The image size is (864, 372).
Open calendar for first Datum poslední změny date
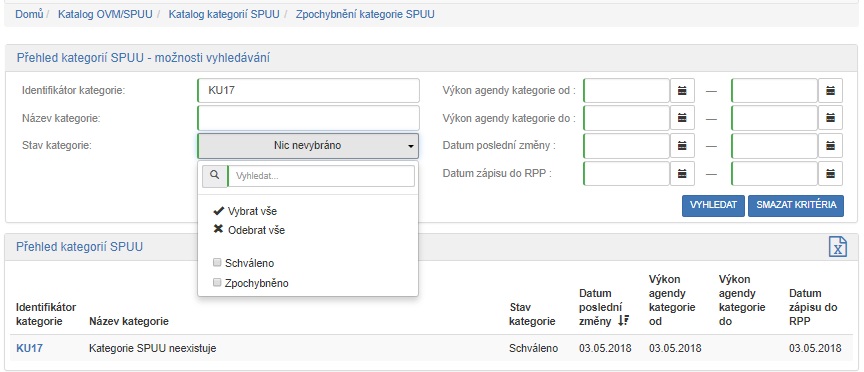pos(682,146)
